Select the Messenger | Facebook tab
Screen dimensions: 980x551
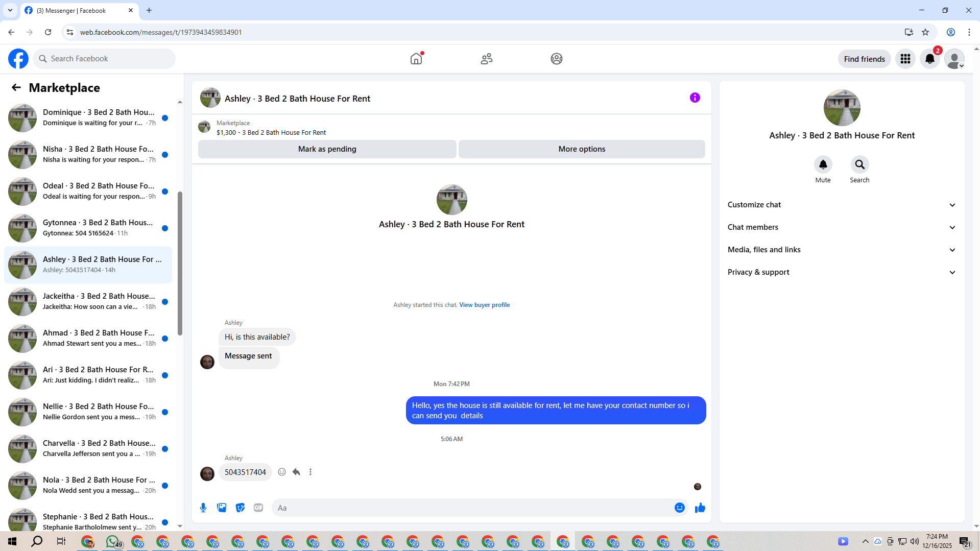pos(79,10)
